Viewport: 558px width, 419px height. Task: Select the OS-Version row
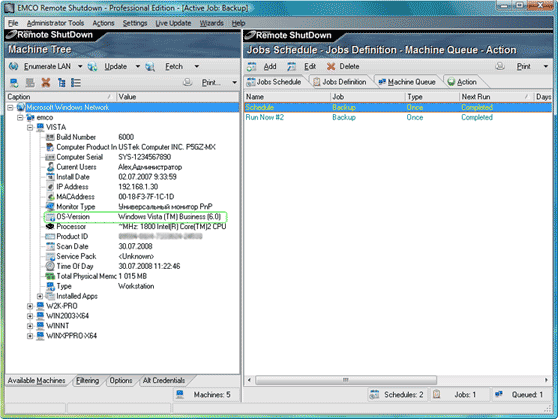[135, 216]
